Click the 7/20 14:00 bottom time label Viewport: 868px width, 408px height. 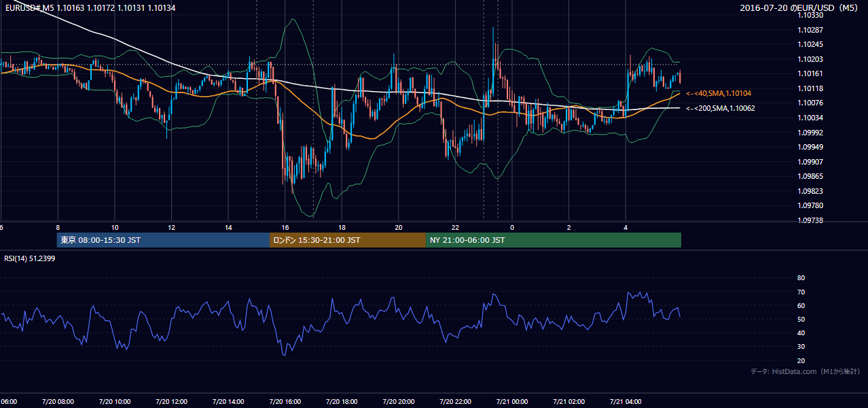pyautogui.click(x=228, y=401)
